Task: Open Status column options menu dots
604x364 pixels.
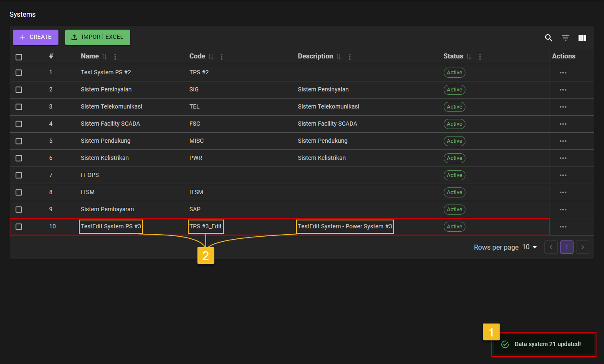Action: tap(480, 57)
